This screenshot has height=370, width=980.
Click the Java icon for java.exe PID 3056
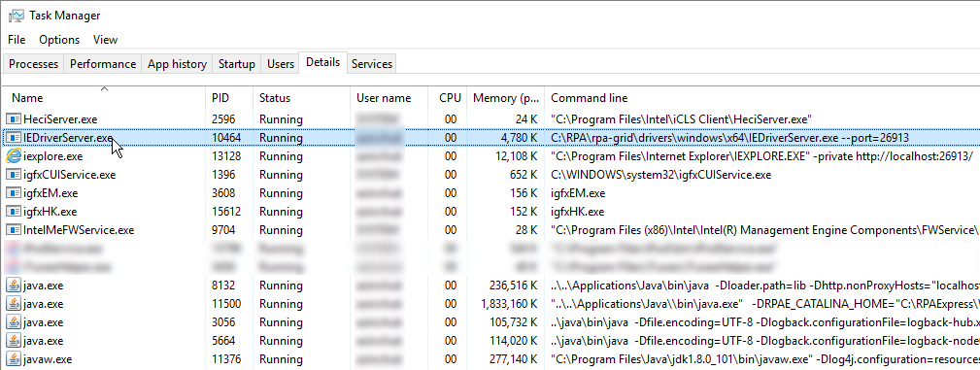coord(14,322)
